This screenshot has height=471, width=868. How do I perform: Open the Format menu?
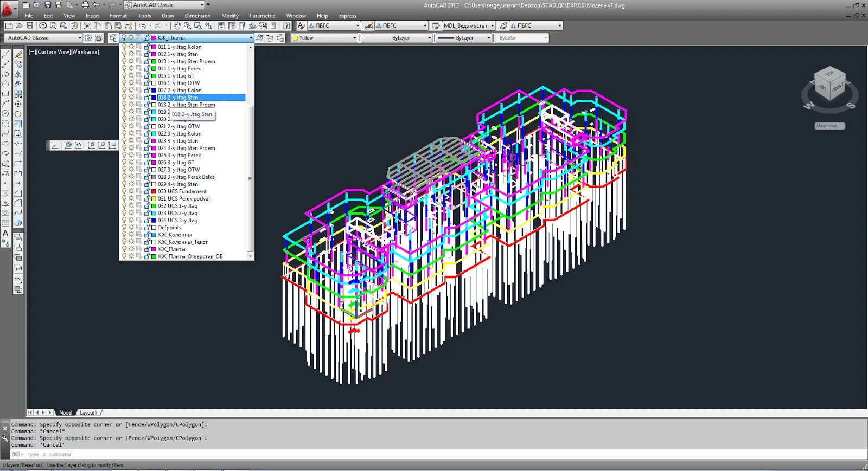coord(118,16)
